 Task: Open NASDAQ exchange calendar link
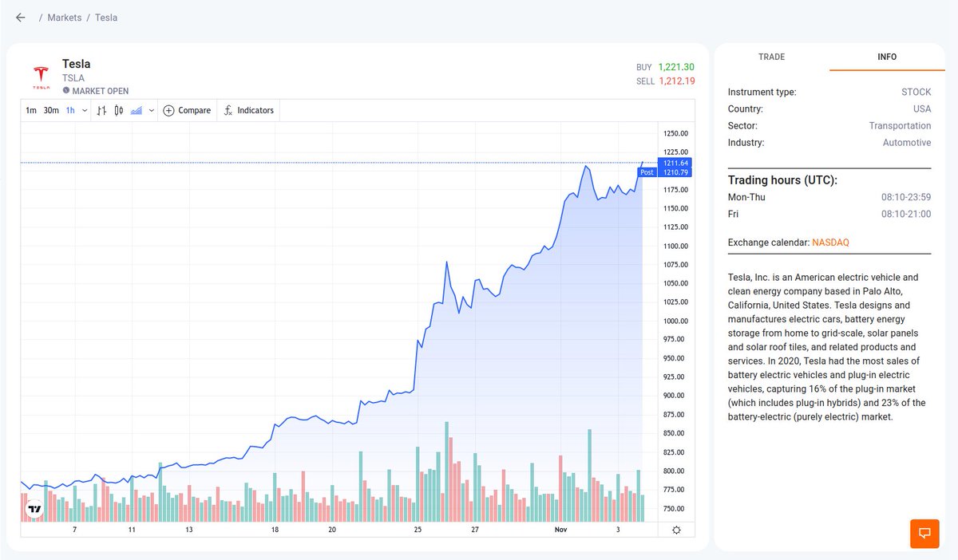[831, 242]
